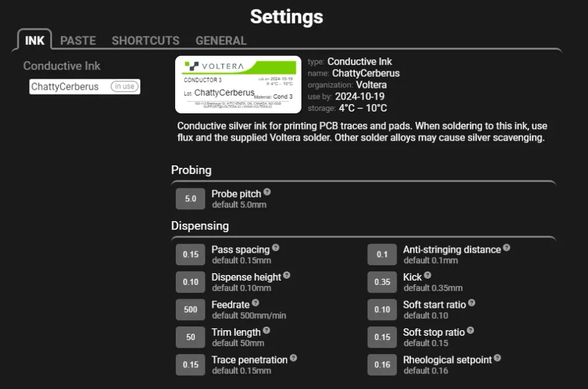The height and width of the screenshot is (389, 588).
Task: Show help for Dispense height
Action: (x=287, y=275)
